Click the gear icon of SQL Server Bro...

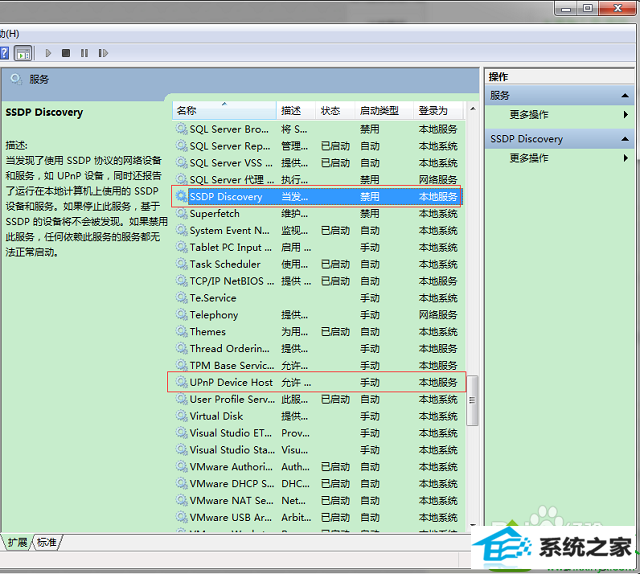(181, 129)
